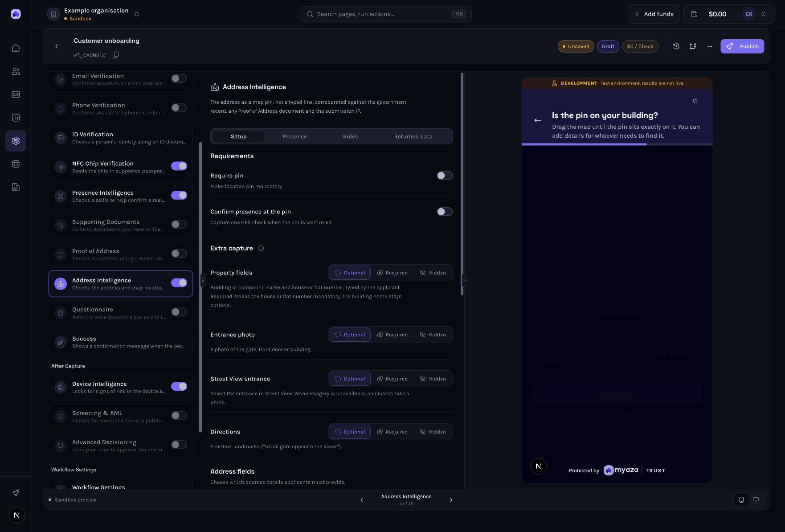Screen dimensions: 785x532
Task: Open the developer code icon in the sidebar
Action: coord(16,164)
